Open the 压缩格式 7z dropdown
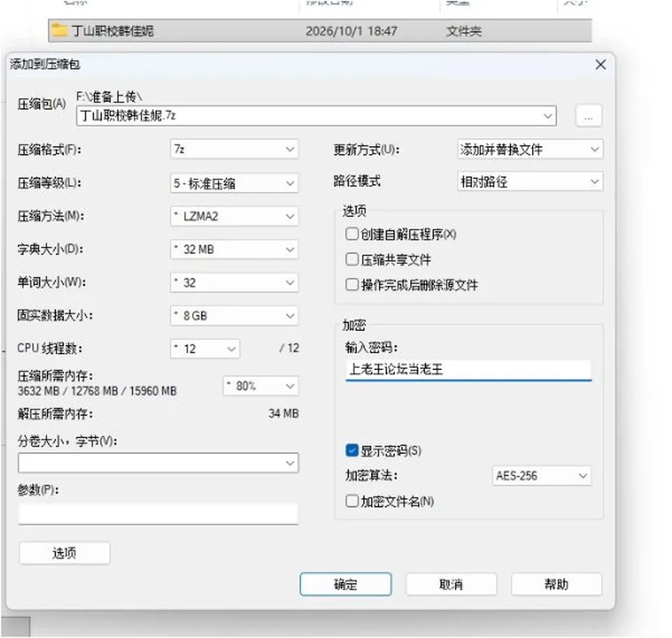The width and height of the screenshot is (672, 638). [234, 149]
